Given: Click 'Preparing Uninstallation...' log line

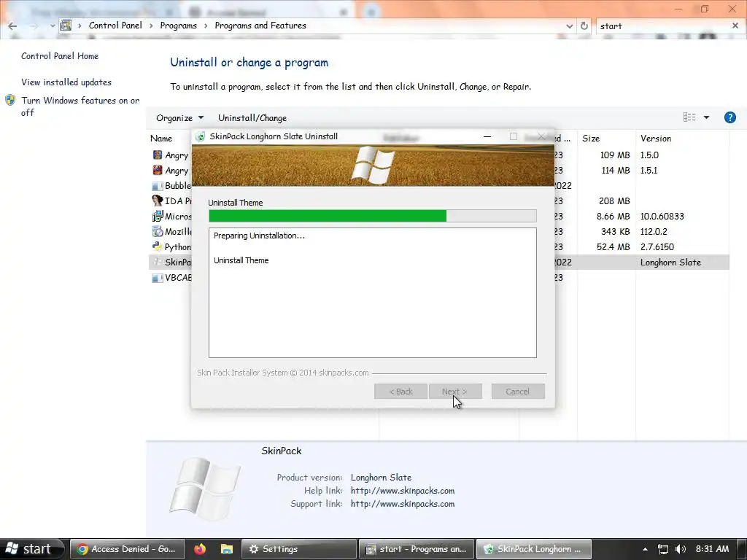Looking at the screenshot, I should click(x=259, y=236).
